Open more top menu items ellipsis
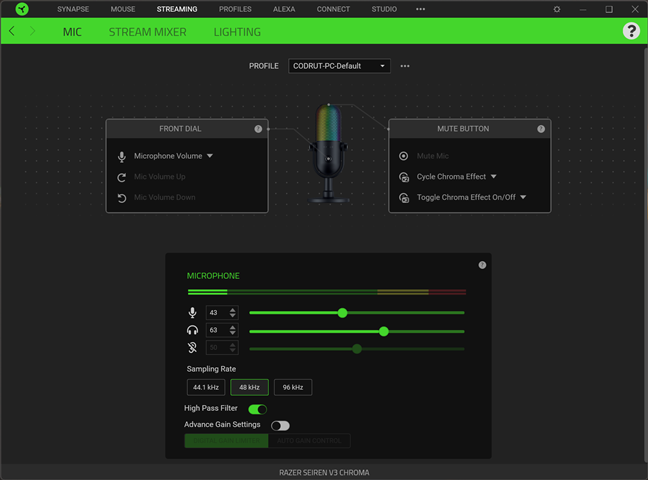This screenshot has width=648, height=480. coord(420,9)
